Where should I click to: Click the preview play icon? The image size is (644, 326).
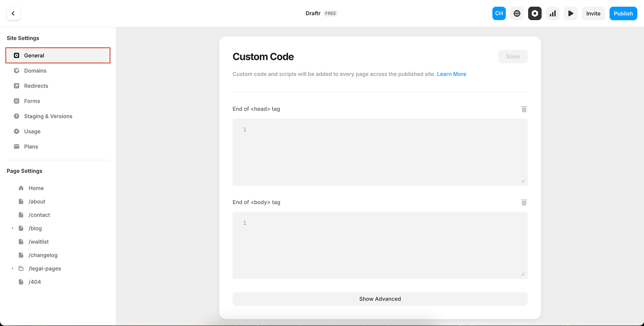coord(571,13)
